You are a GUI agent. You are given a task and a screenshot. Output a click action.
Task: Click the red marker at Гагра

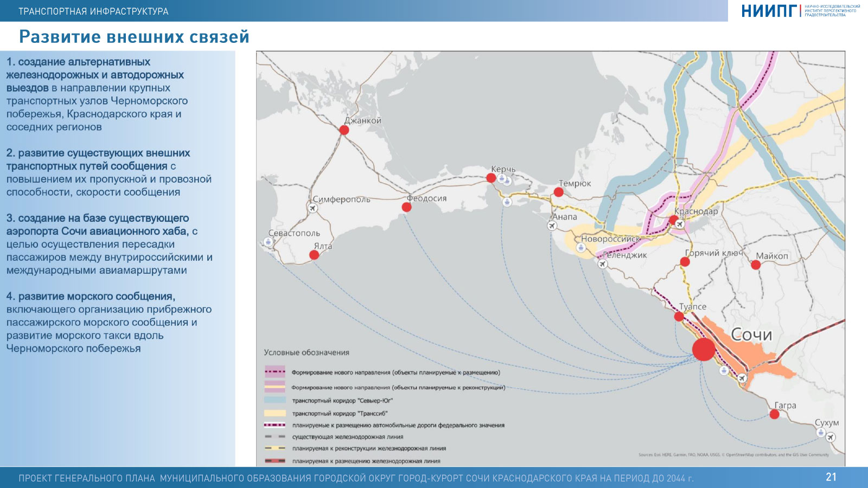pos(774,414)
